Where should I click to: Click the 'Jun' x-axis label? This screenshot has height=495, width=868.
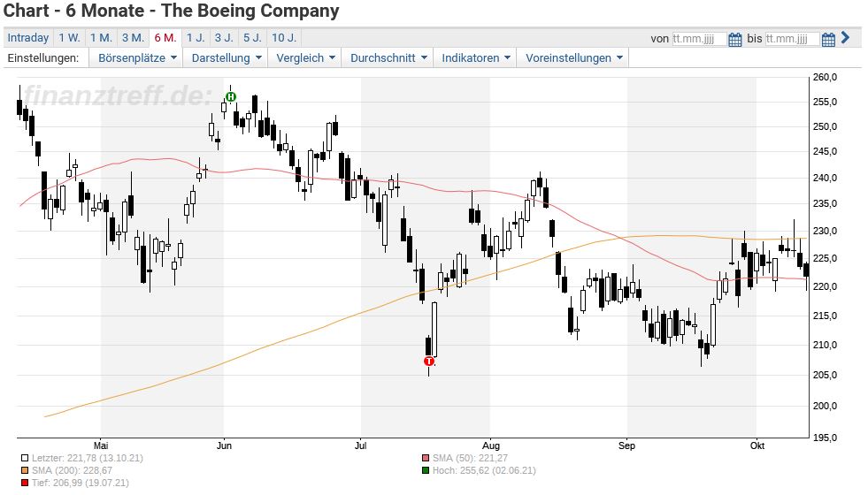point(224,445)
